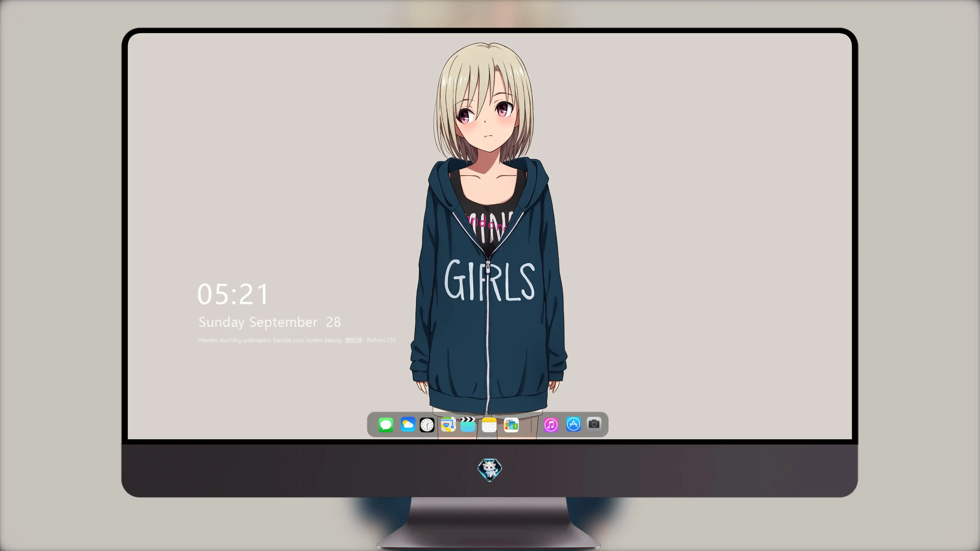Launch the Maps app from the dock
Viewport: 980px width, 551px height.
[x=448, y=424]
